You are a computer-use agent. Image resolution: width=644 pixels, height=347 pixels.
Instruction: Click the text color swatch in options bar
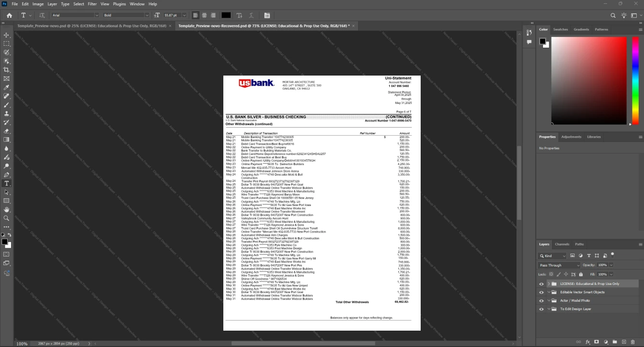click(226, 15)
